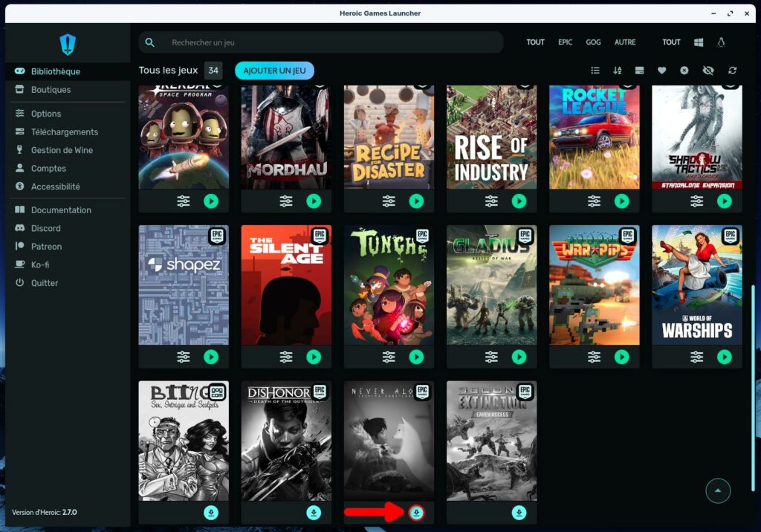Viewport: 761px width, 532px height.
Task: Click the Rechercher un jeu search field
Action: [x=327, y=42]
